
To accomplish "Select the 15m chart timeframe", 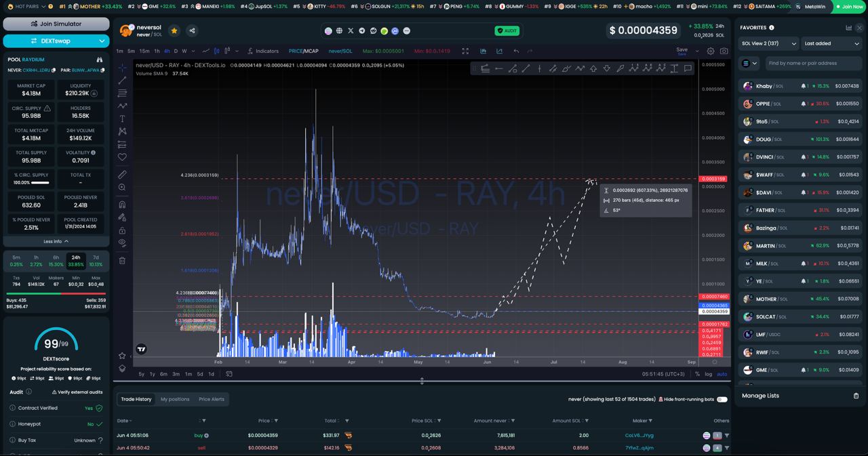I will [x=144, y=51].
